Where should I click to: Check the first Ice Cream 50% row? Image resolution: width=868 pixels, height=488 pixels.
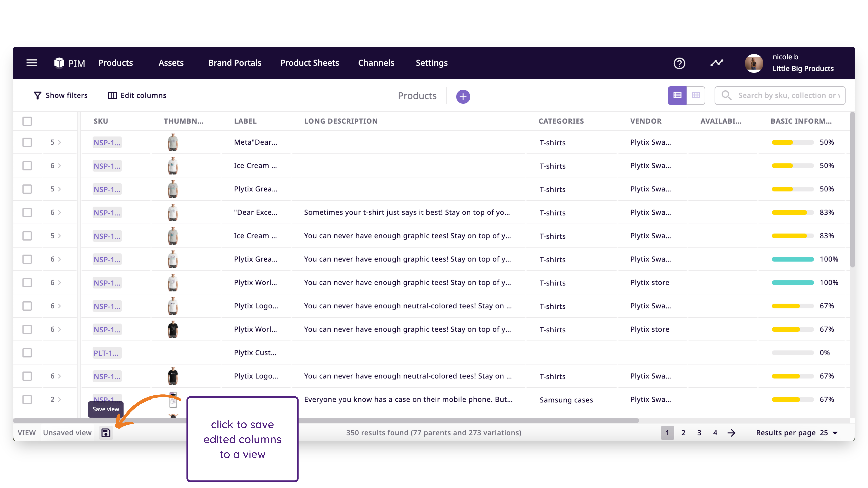(27, 166)
